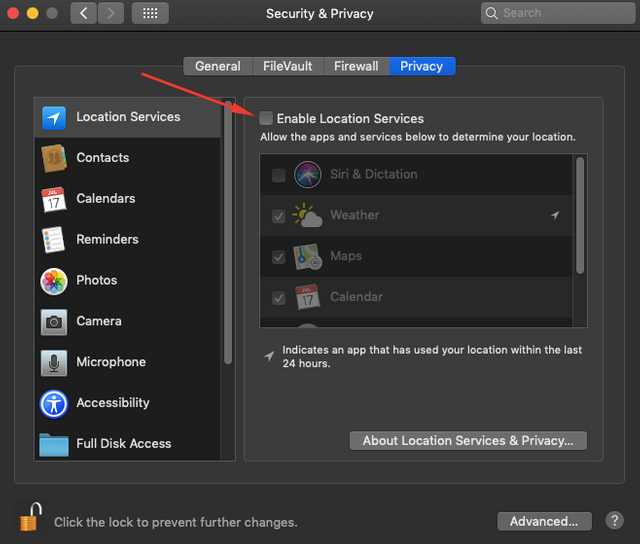Viewport: 640px width, 544px height.
Task: Toggle the Calendar app checkbox
Action: tap(279, 298)
